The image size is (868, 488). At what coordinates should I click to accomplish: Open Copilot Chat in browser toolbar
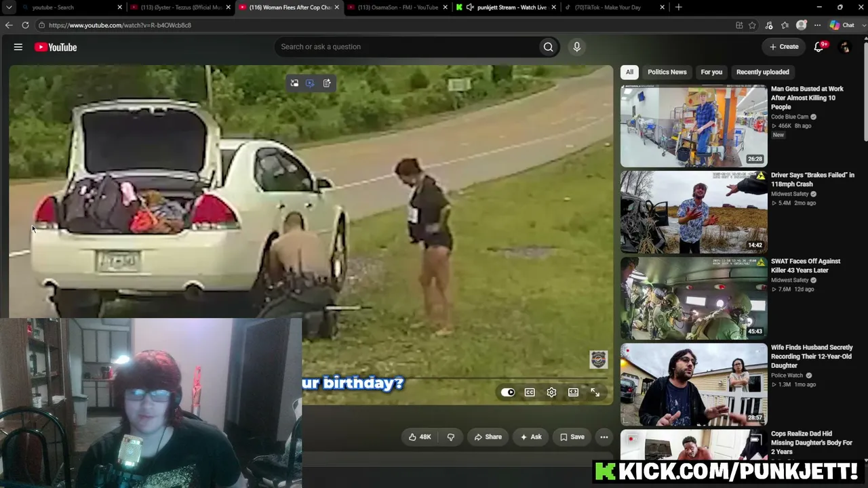(842, 25)
